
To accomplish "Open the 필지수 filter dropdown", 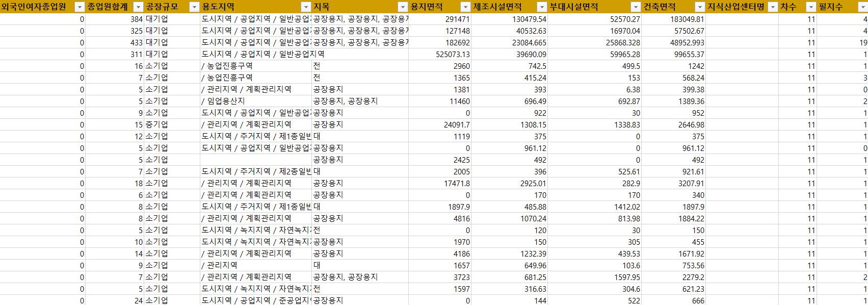I will 862,7.
